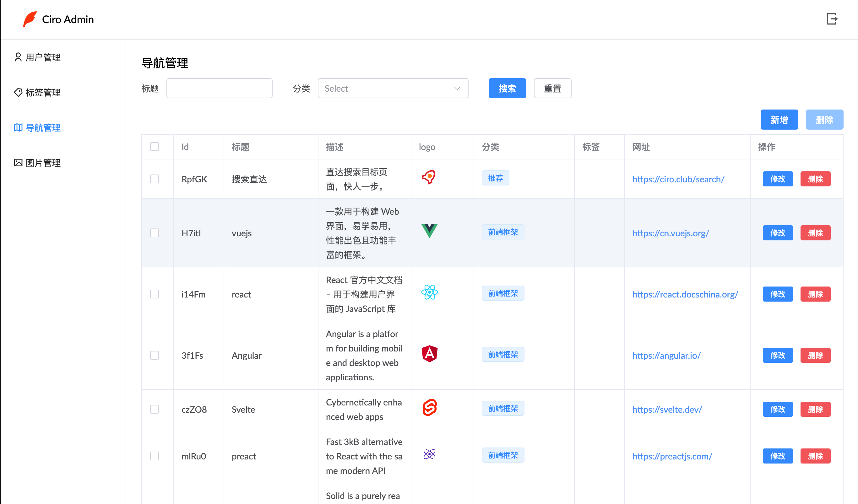Viewport: 858px width, 504px height.
Task: Click 修改 in the react row
Action: [778, 294]
